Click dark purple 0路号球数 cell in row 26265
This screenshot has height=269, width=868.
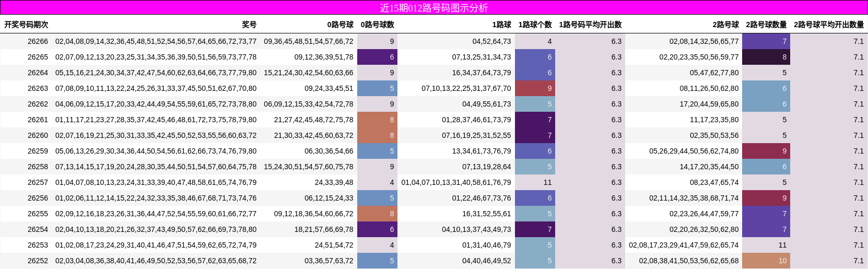377,57
